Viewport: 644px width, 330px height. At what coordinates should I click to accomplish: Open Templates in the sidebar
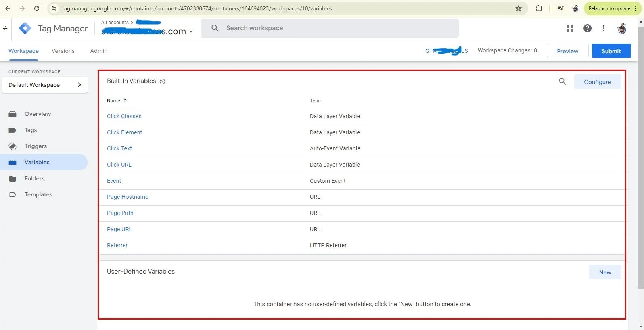38,194
